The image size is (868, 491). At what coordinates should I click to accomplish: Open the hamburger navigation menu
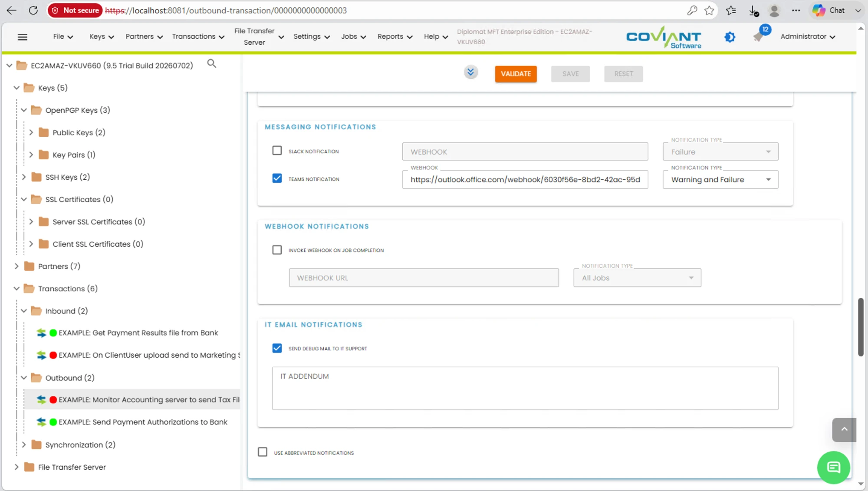pyautogui.click(x=23, y=37)
